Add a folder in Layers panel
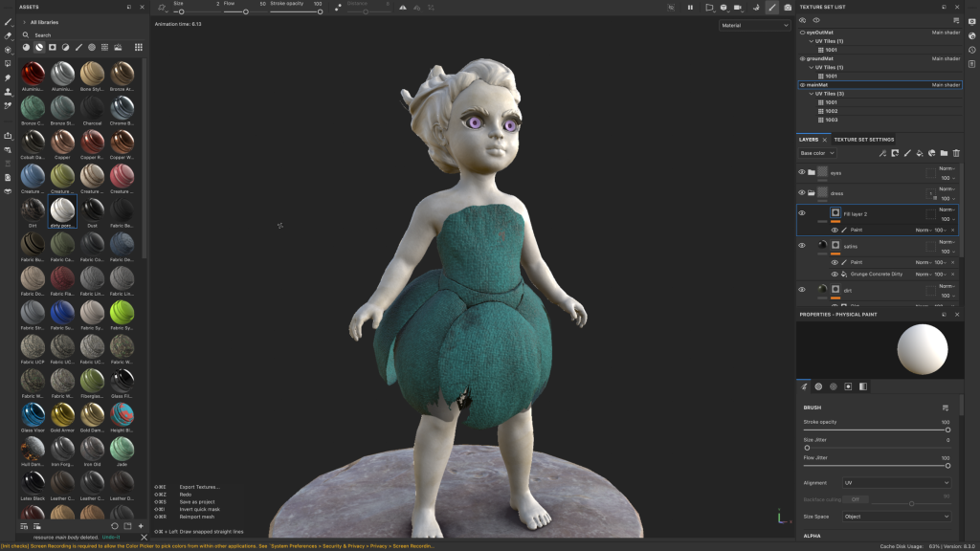 (944, 153)
